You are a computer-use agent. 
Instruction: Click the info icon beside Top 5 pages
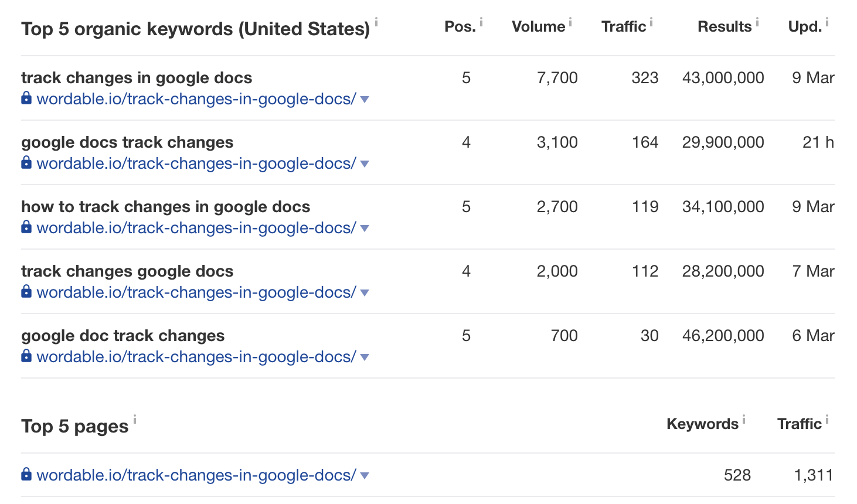click(134, 419)
